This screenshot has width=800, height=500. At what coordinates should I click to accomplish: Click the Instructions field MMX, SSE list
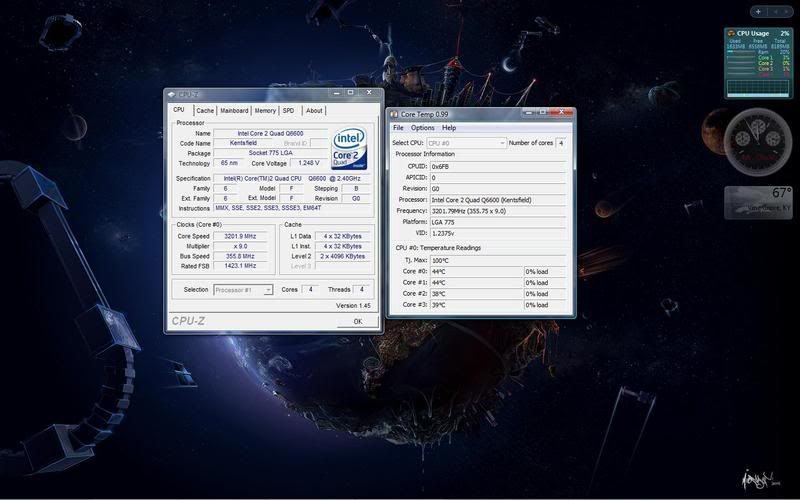tap(292, 208)
